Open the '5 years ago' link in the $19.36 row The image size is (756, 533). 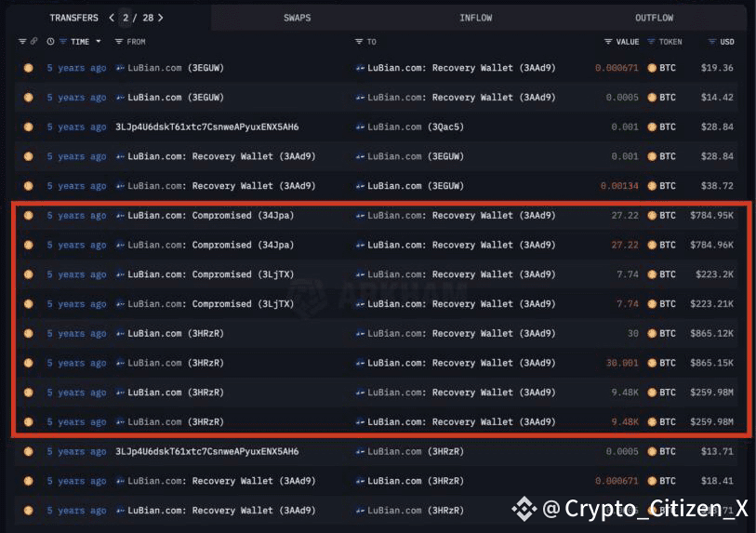point(76,68)
